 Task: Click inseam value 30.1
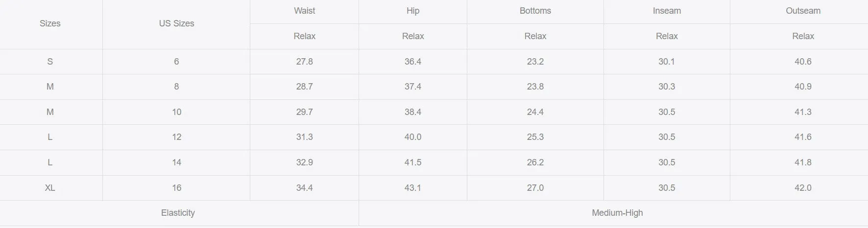(667, 62)
